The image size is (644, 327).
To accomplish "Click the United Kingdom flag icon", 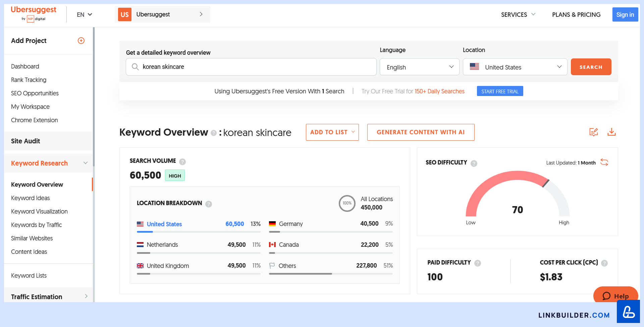I will pos(140,266).
